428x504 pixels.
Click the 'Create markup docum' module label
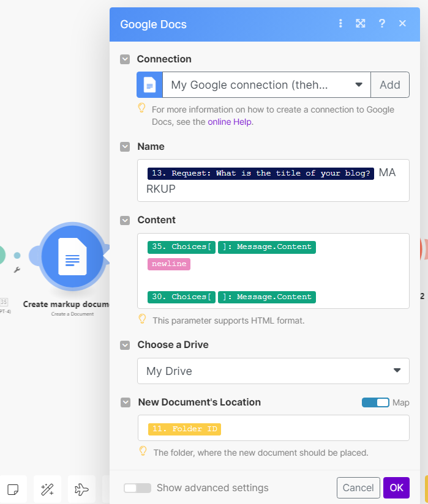tap(66, 304)
